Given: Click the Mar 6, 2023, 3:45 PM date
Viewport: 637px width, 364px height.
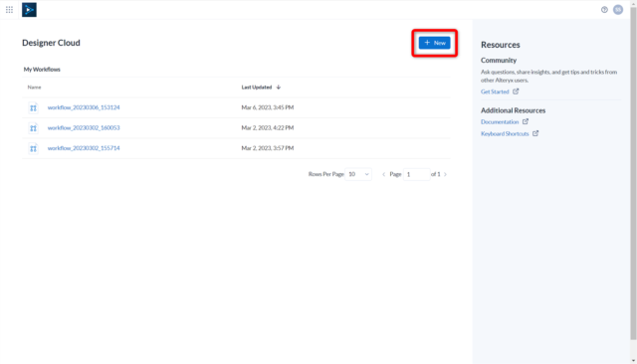Looking at the screenshot, I should [x=268, y=107].
